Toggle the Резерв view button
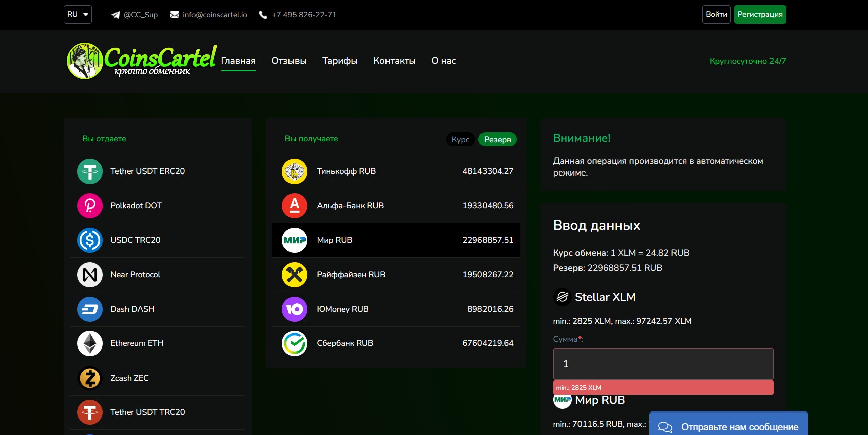 pyautogui.click(x=497, y=139)
